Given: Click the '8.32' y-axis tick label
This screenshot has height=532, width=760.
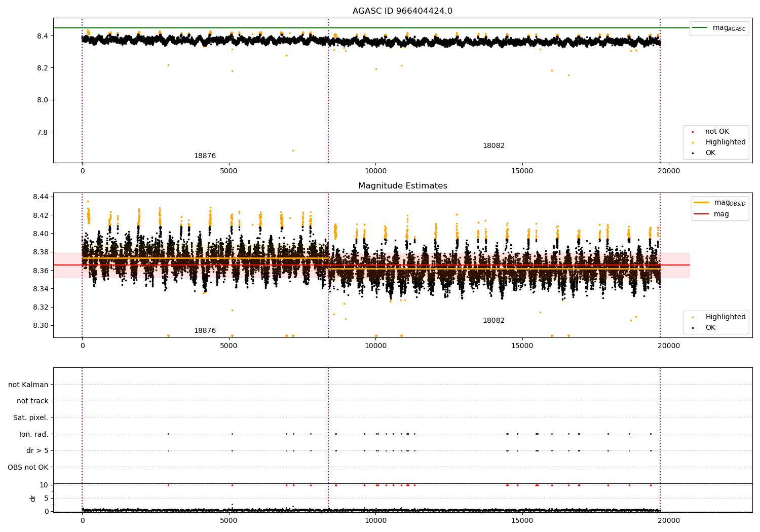Looking at the screenshot, I should 41,308.
